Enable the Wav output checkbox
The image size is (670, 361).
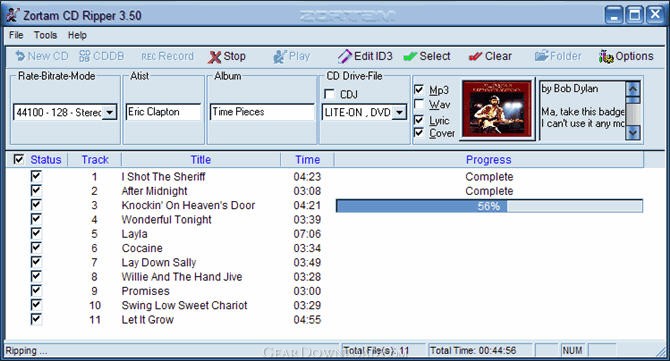tap(419, 104)
